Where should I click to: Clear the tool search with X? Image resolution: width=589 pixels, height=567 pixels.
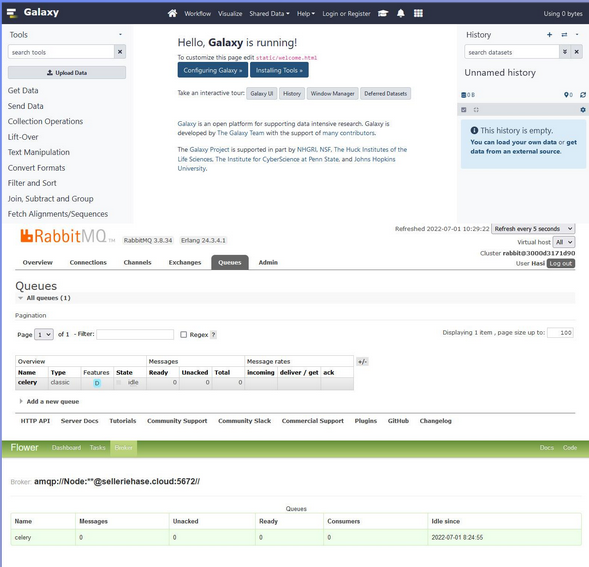[120, 52]
